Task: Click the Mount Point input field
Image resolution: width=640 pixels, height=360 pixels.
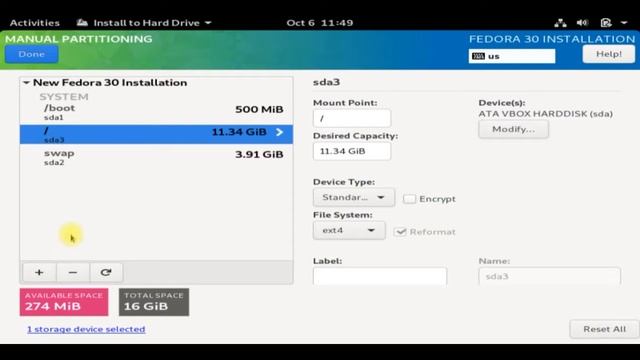Action: tap(352, 119)
